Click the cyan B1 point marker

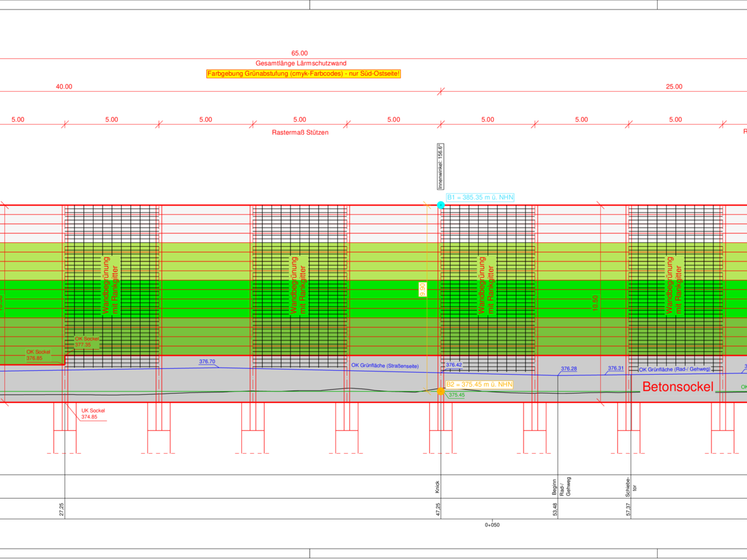[441, 205]
